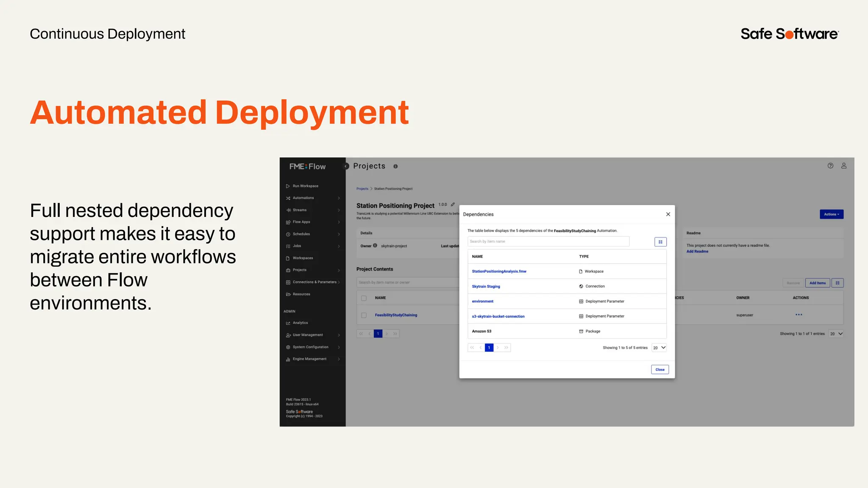Screen dimensions: 868x488
Task: Expand the Streams submenu chevron
Action: (x=339, y=210)
